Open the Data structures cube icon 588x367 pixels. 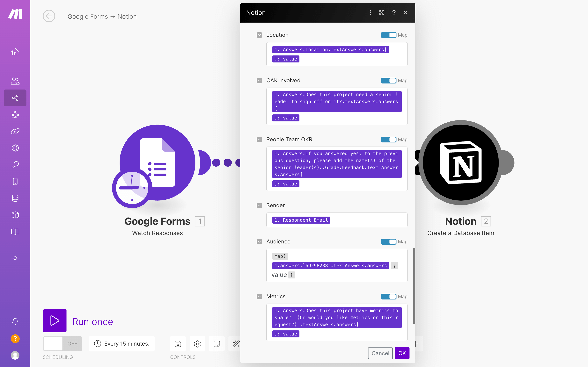15,215
